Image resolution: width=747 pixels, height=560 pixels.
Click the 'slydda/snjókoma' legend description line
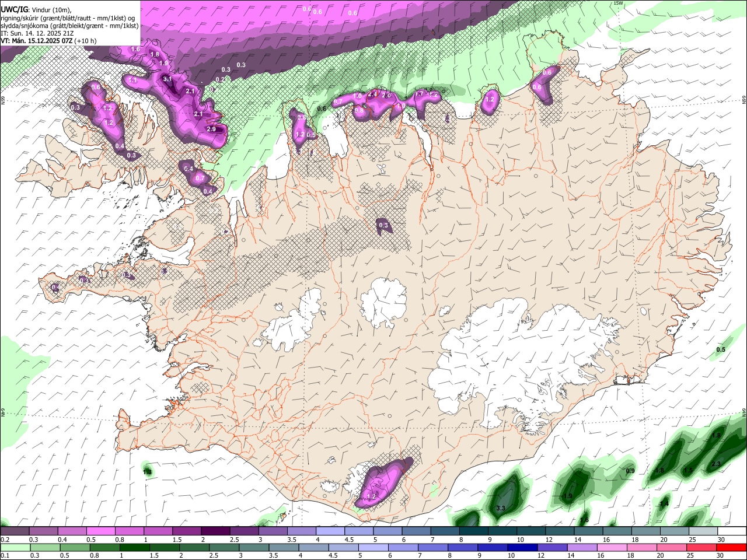pyautogui.click(x=69, y=26)
